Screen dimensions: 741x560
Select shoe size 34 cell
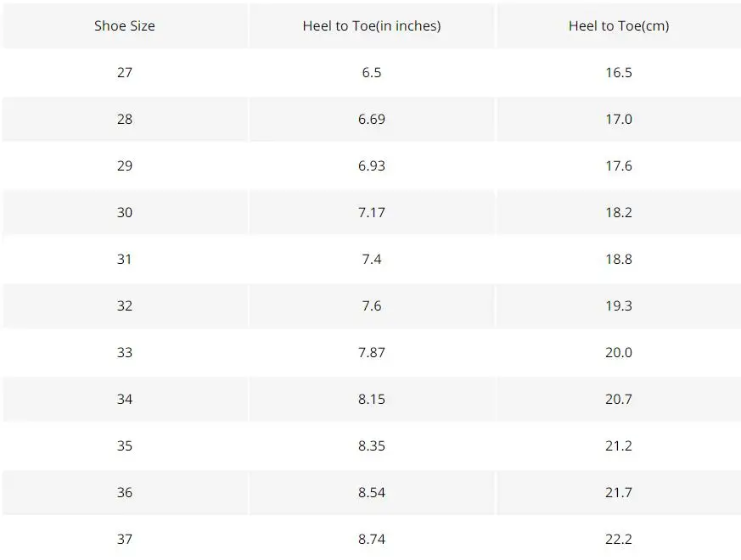point(124,400)
